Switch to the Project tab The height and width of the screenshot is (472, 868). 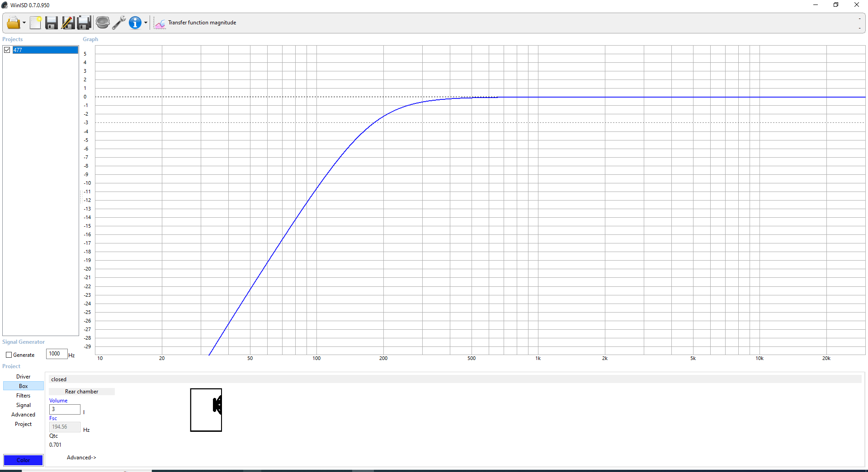[x=24, y=424]
